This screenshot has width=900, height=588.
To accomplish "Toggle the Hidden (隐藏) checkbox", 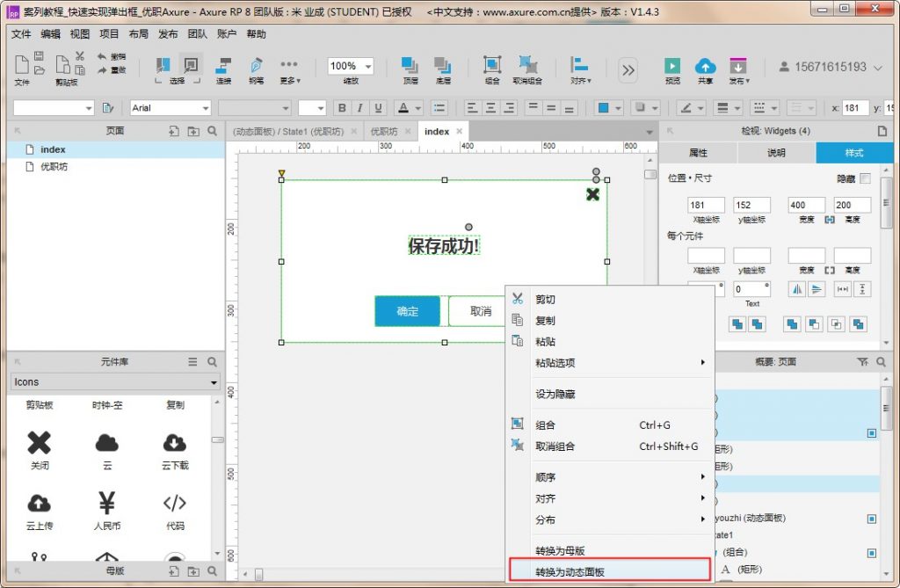I will point(865,178).
